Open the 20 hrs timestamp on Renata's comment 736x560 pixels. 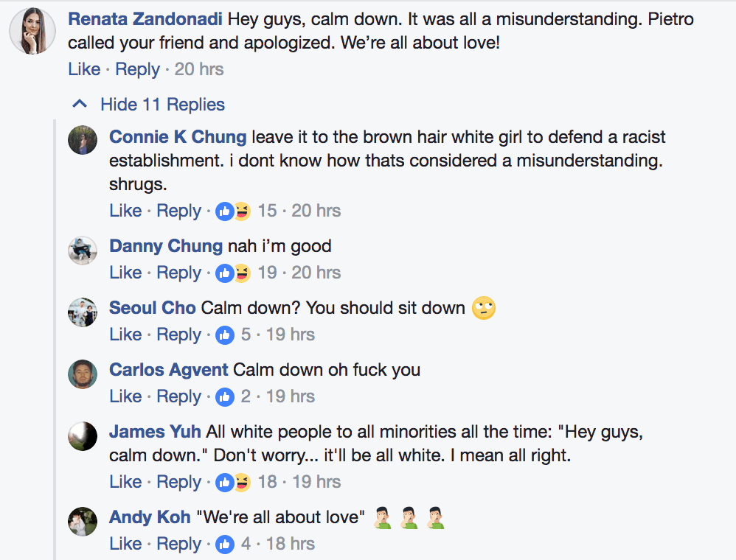199,69
